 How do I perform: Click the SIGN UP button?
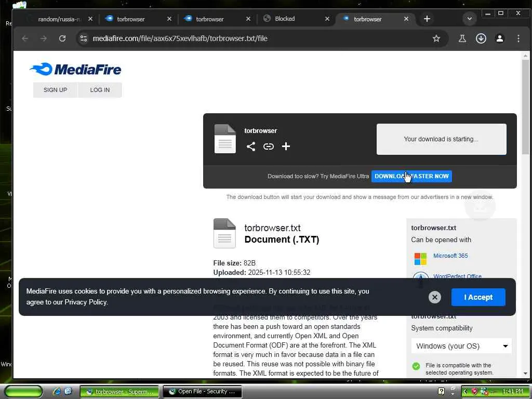[x=55, y=90]
